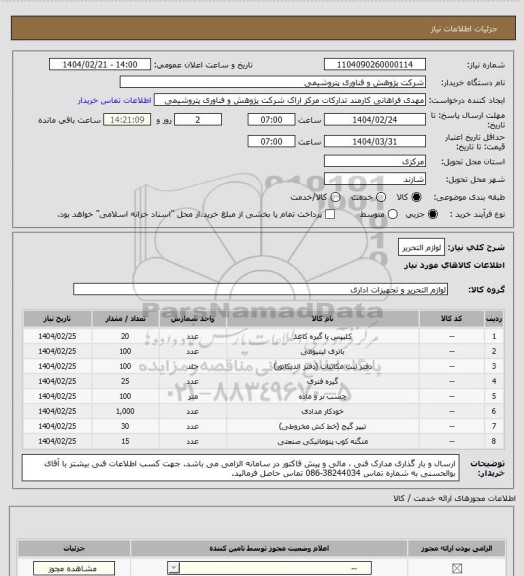The width and height of the screenshot is (524, 576).
Task: Click the buyer name field شرکت پژوهش و فناوری پتروشیمی
Action: point(273,82)
